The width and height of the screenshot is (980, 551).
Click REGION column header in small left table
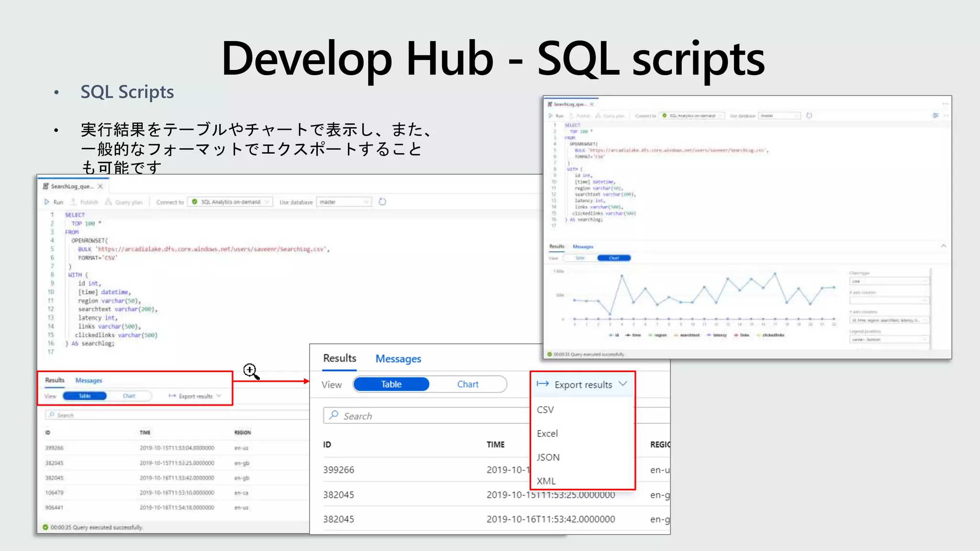243,432
